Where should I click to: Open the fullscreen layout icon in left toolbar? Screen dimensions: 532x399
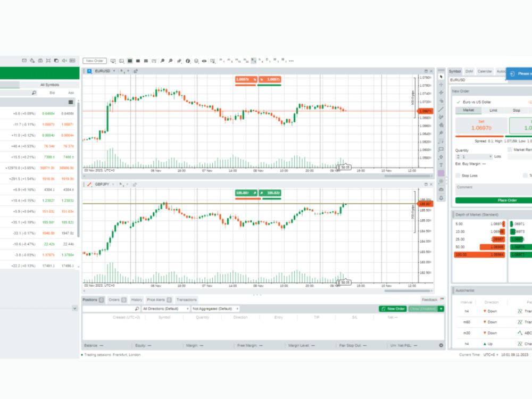pyautogui.click(x=48, y=61)
